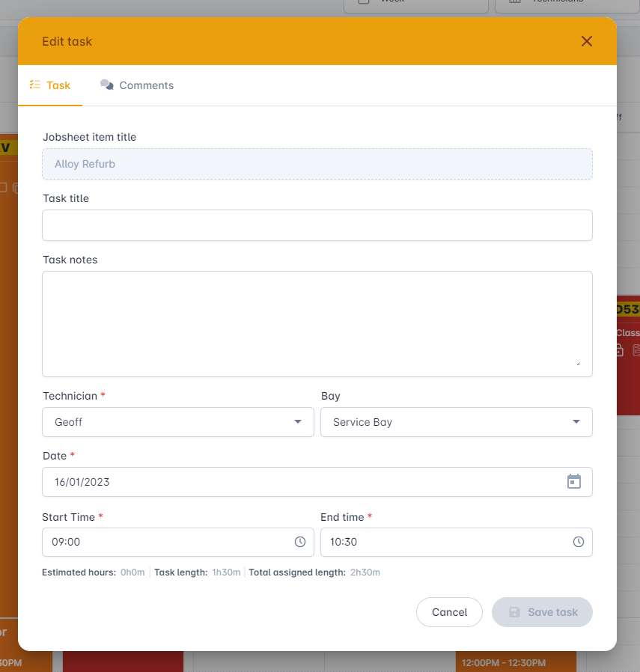Click the End time field 10:30
Image resolution: width=640 pixels, height=672 pixels.
[457, 542]
